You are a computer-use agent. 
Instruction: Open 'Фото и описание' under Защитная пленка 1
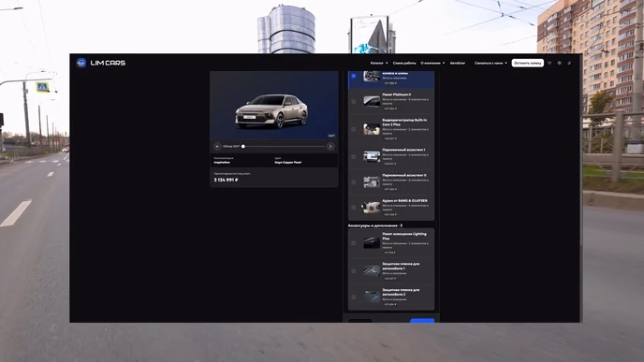tap(394, 273)
